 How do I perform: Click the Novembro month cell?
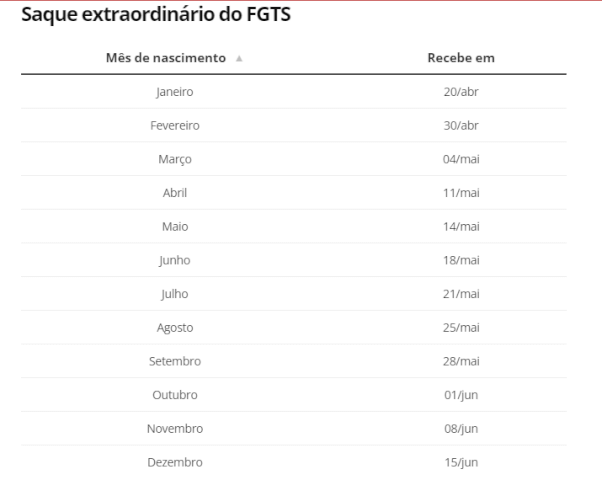pyautogui.click(x=175, y=428)
